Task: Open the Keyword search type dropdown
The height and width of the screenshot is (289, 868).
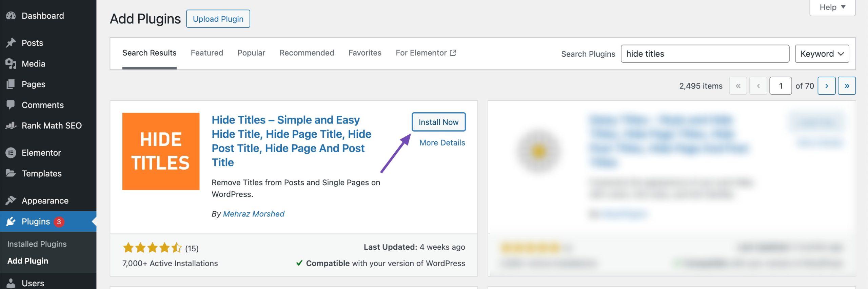Action: 822,54
